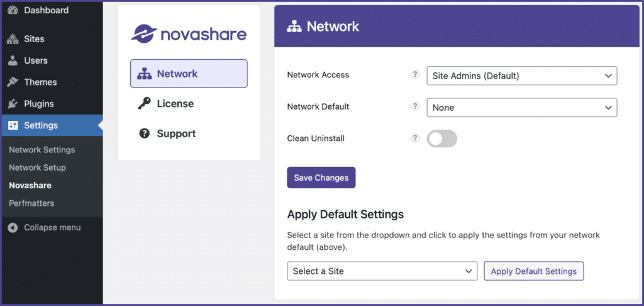Open Sites via its houses icon
This screenshot has width=644, height=306.
pos(13,39)
